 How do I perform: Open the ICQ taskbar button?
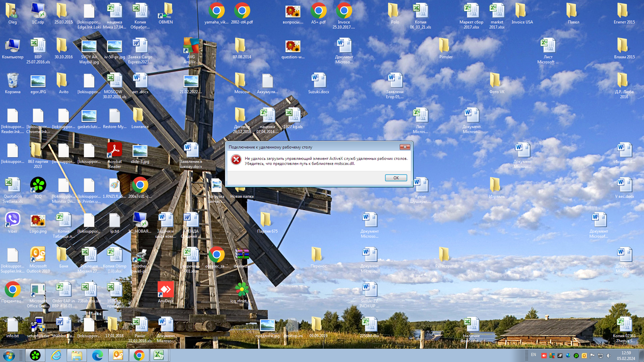click(x=35, y=355)
